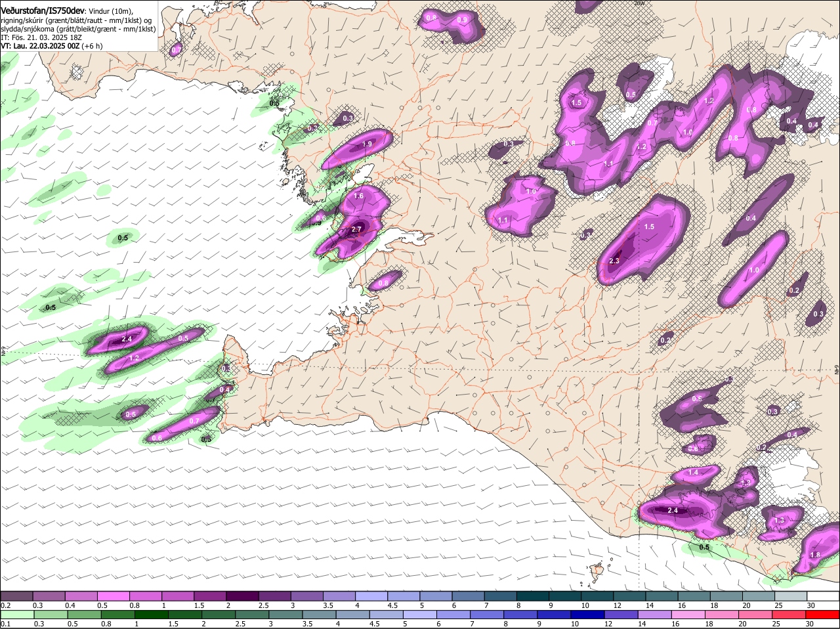Screen dimensions: 840x629
Task: Click the 0.9 value label at map top
Action: pyautogui.click(x=462, y=20)
